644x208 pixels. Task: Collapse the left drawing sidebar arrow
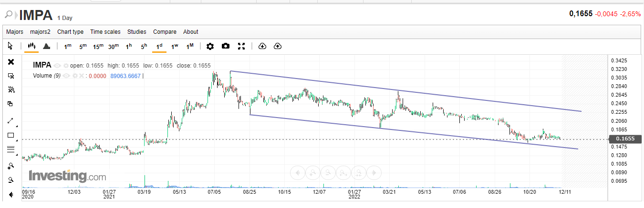(x=11, y=194)
